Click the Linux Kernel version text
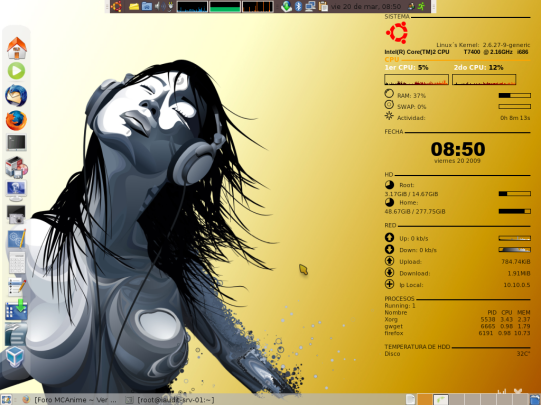541x405 pixels. click(483, 45)
